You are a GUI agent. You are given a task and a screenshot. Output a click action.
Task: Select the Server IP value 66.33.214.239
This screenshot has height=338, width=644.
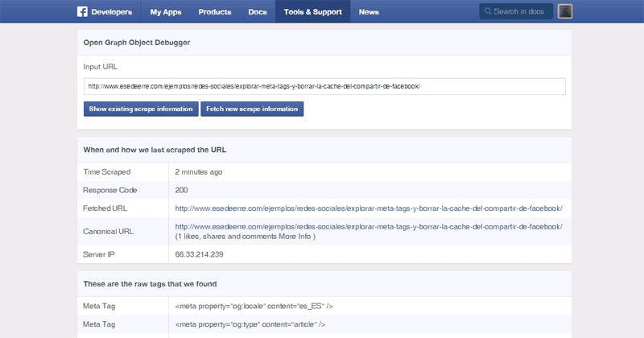pyautogui.click(x=199, y=254)
